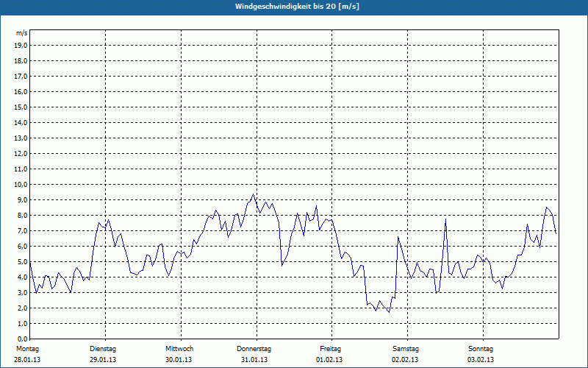Select the 16,0 axis label
This screenshot has width=588, height=368.
[21, 91]
